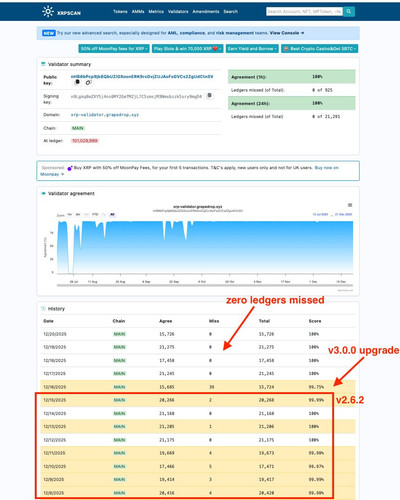This screenshot has height=500, width=400.
Task: Go to the Metrics page
Action: (x=156, y=12)
